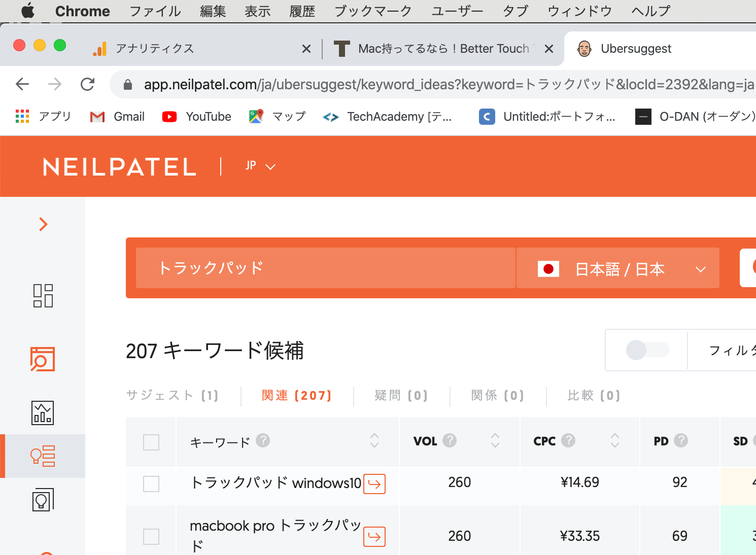The image size is (756, 555).
Task: Open macbook pro トラックパッド keyword arrow link
Action: pos(374,537)
